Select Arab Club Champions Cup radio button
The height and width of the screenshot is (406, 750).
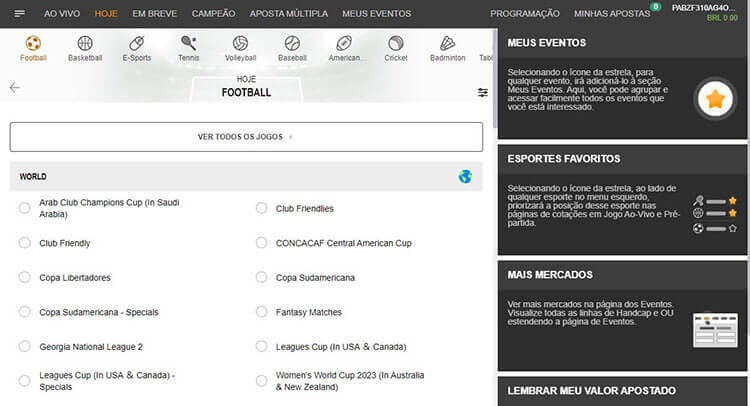tap(24, 208)
